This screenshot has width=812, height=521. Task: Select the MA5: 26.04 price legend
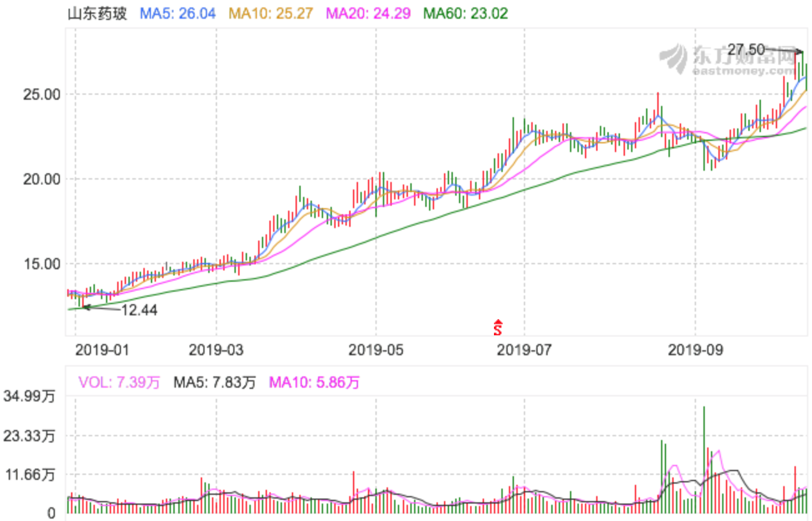178,13
